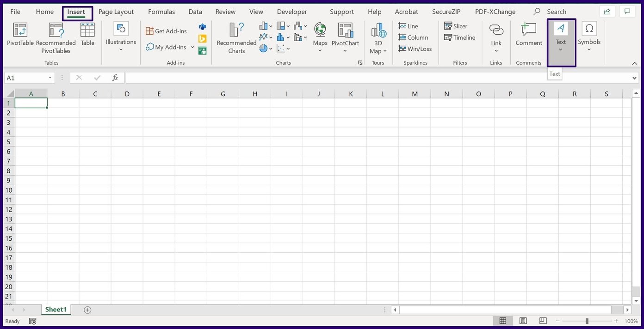Open Recommended PivotTables

[56, 37]
